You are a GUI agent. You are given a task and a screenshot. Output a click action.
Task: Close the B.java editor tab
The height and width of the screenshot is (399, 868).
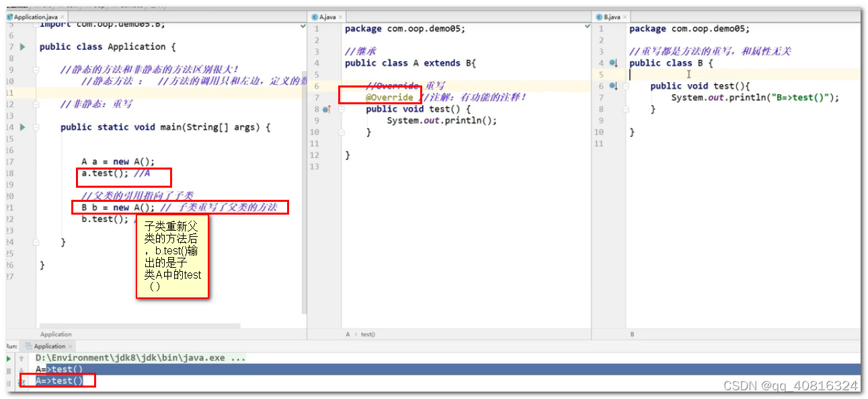click(626, 17)
